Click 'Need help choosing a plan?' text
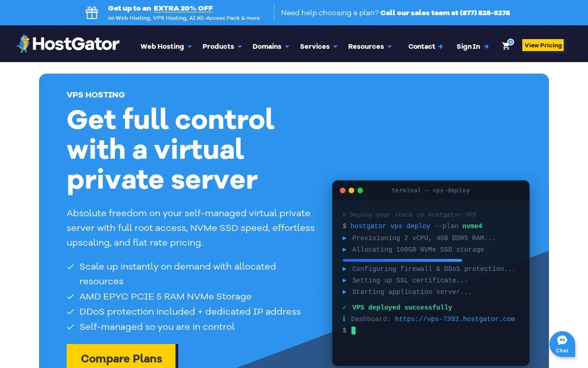588x368 pixels. coord(330,13)
